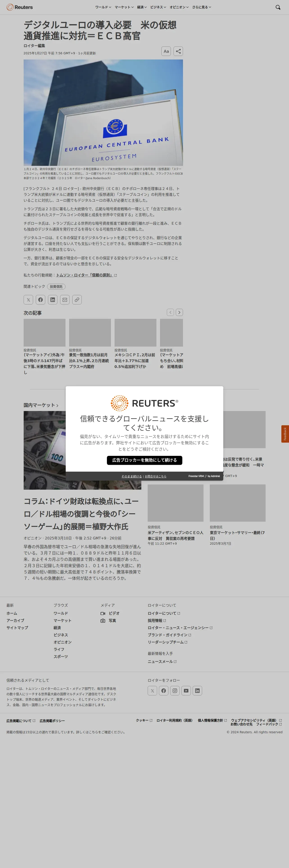
Task: Click 広告ブロッカーを無効にして続ける button
Action: coord(144,460)
